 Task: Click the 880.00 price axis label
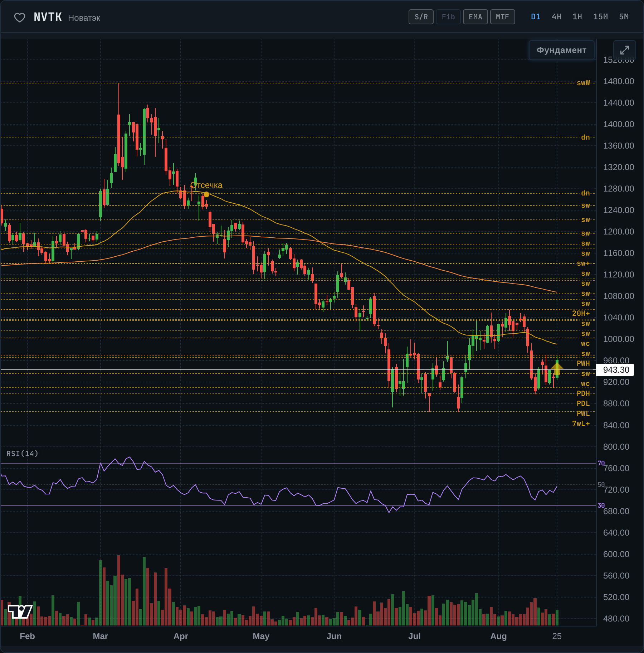coord(616,403)
